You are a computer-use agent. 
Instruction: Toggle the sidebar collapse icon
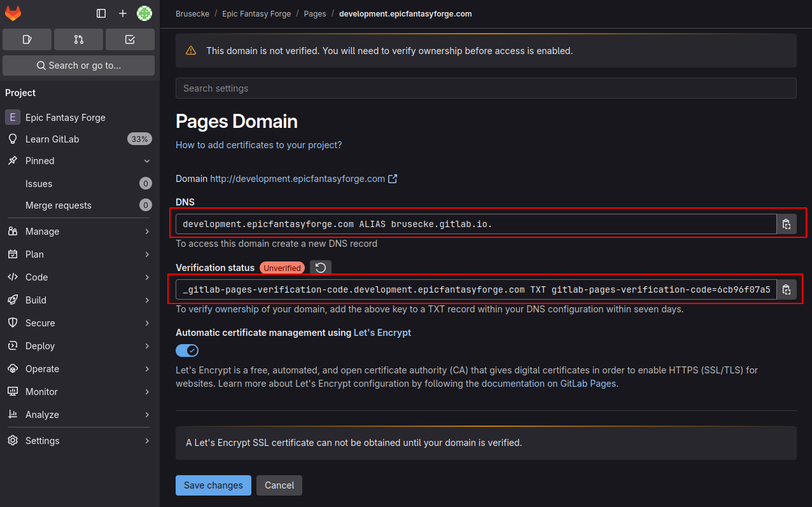click(x=101, y=13)
